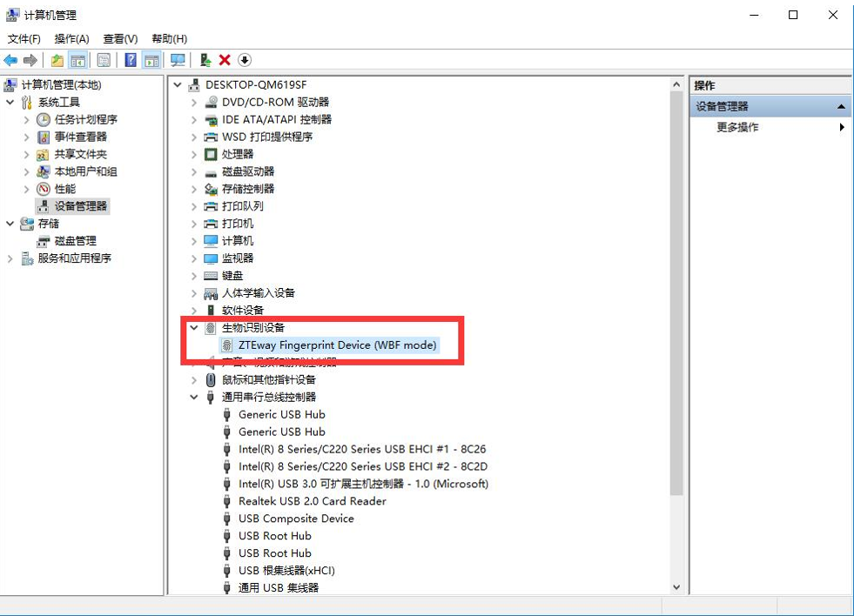Expand the DVD/CD-ROM 驱动器 node

[x=194, y=103]
